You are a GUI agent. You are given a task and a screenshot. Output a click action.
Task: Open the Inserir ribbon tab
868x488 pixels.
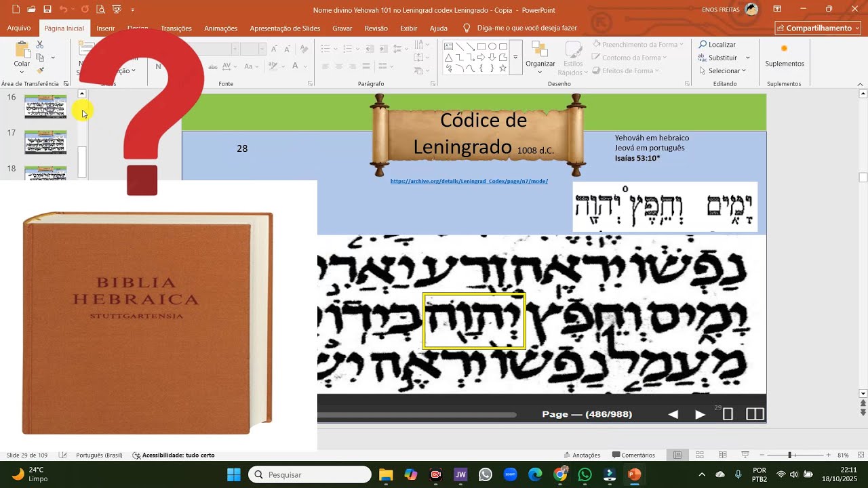[x=106, y=28]
